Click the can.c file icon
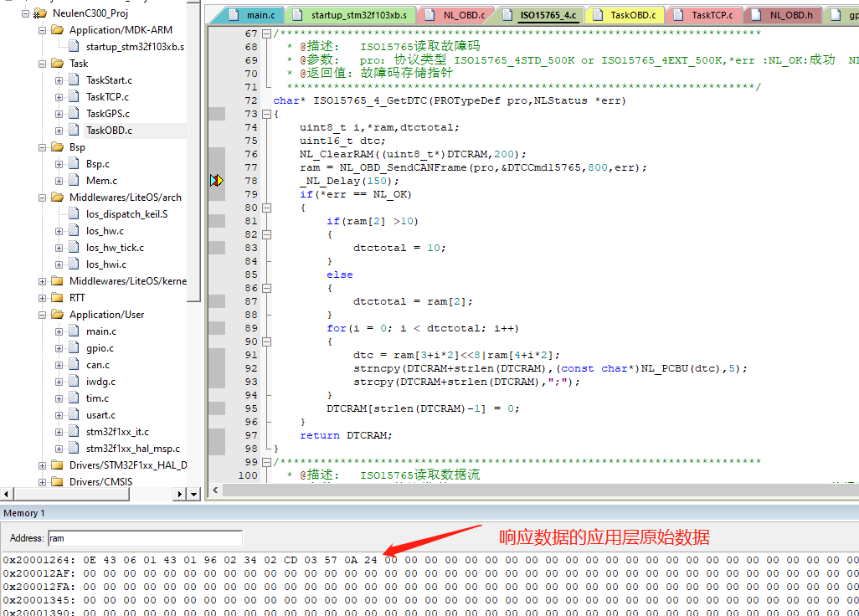This screenshot has height=616, width=859. pyautogui.click(x=74, y=365)
